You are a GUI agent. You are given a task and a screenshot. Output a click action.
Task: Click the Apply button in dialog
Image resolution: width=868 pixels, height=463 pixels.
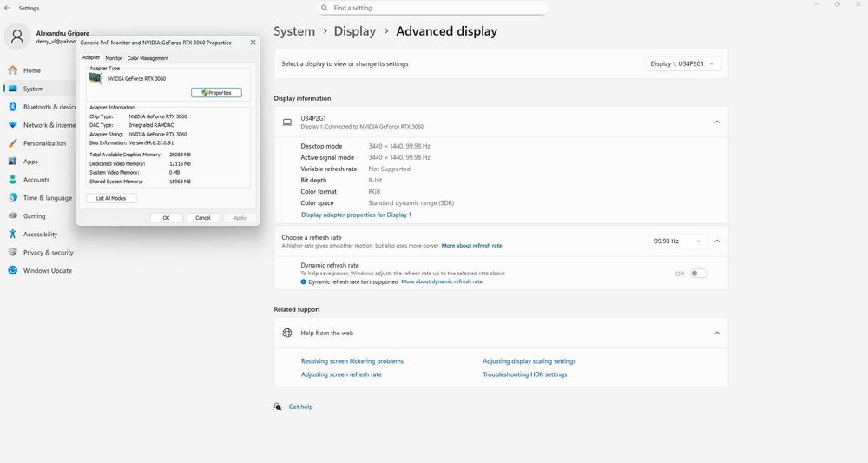[x=240, y=218]
